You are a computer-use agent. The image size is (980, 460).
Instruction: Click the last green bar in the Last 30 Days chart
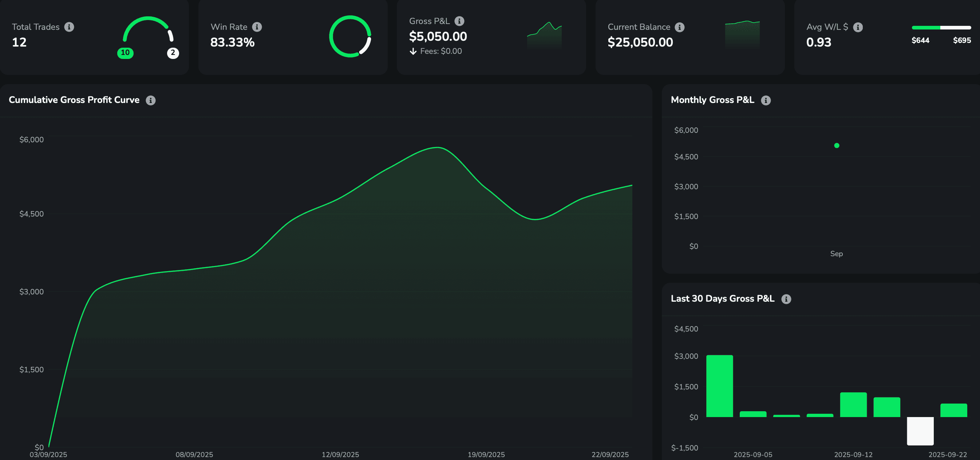pos(953,411)
